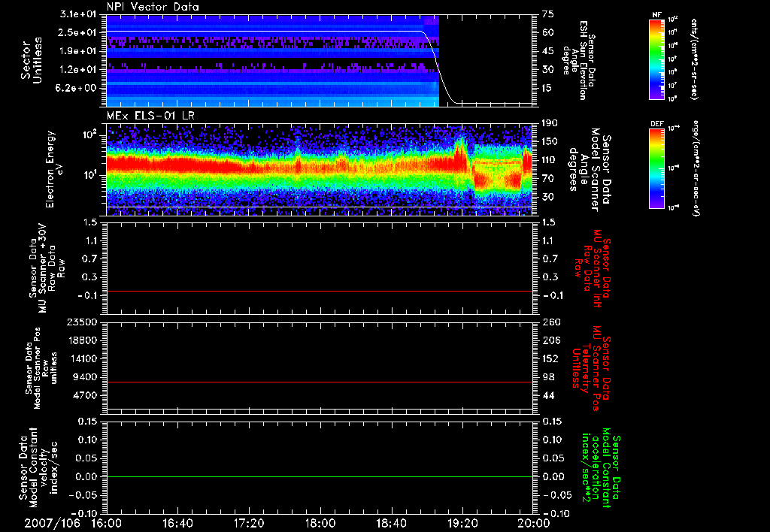The image size is (770, 532).
Task: Select the 19:20 time tick label
Action: pyautogui.click(x=462, y=523)
